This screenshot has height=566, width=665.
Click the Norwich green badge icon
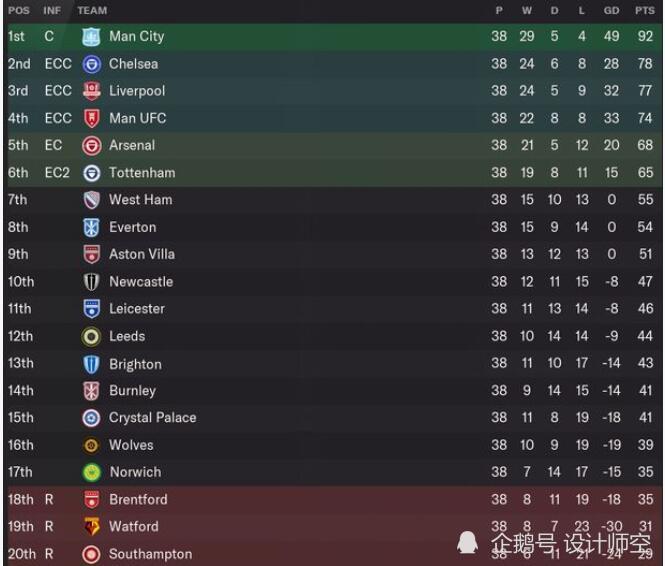tap(91, 472)
